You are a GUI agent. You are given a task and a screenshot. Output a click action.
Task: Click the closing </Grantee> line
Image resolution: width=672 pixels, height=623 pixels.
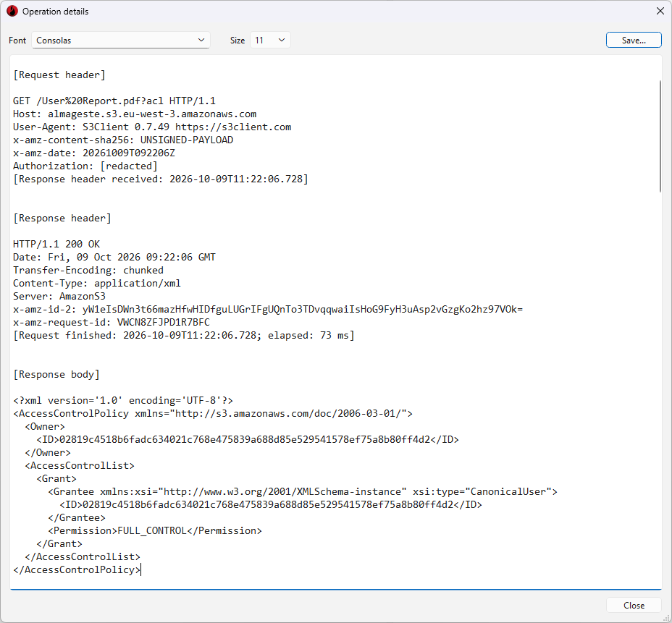coord(77,517)
